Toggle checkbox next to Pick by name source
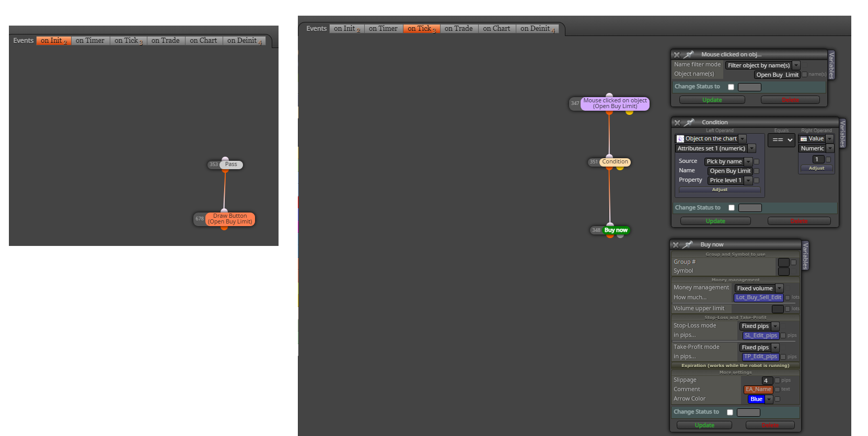868x436 pixels. coord(757,162)
